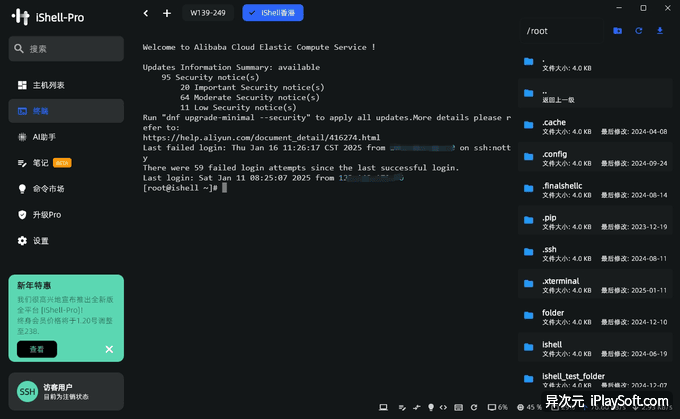Open the AI助手 assistant page

pos(66,137)
